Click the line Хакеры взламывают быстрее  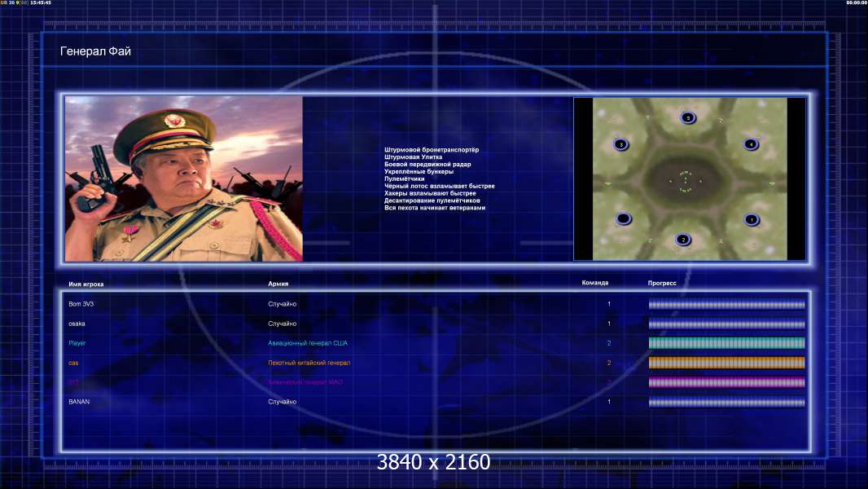430,193
